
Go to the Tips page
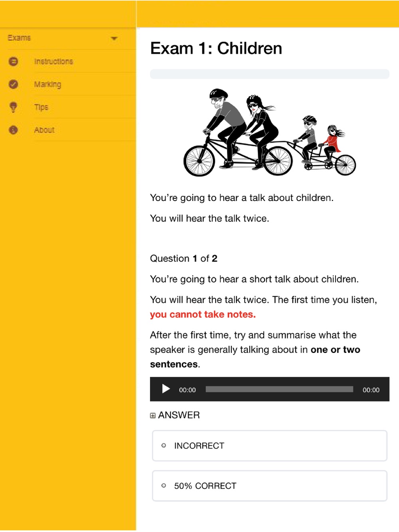point(41,107)
